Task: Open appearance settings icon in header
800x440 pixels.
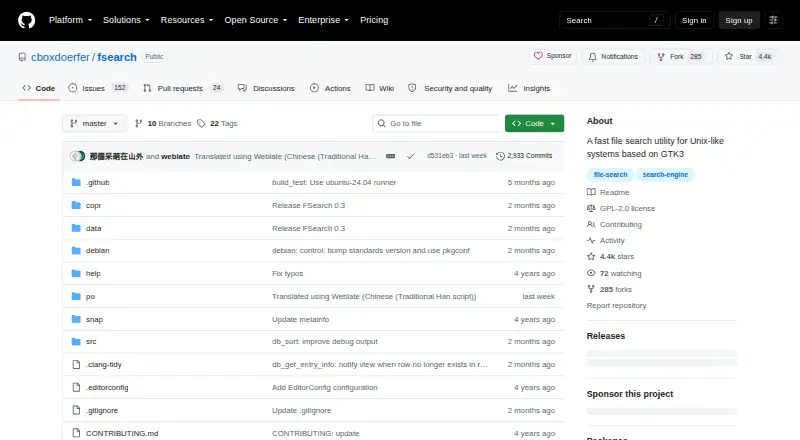Action: 773,20
